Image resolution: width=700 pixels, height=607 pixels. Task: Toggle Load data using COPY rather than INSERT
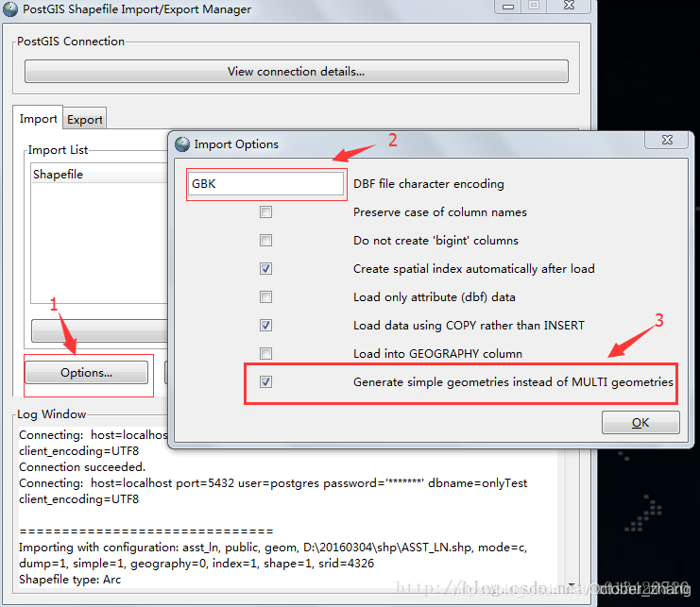[265, 325]
